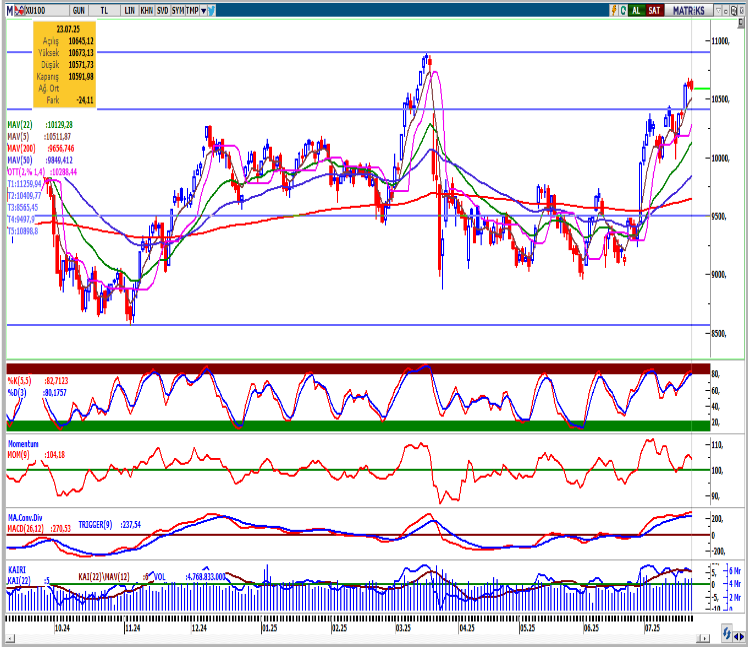Click the Matriks M logo icon

[9, 10]
